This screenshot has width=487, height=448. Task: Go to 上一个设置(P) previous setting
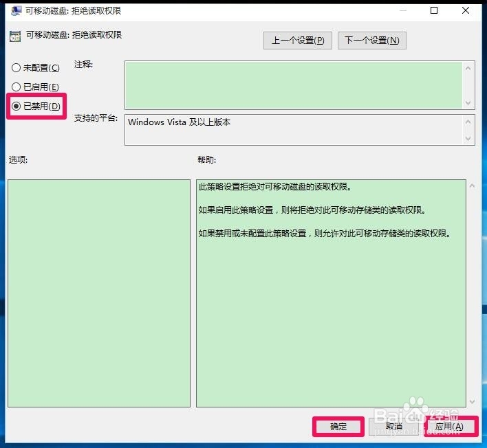(x=298, y=41)
